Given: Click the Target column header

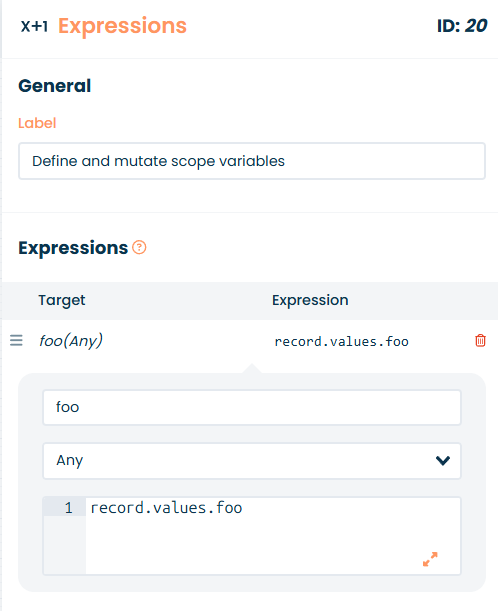Looking at the screenshot, I should (62, 300).
